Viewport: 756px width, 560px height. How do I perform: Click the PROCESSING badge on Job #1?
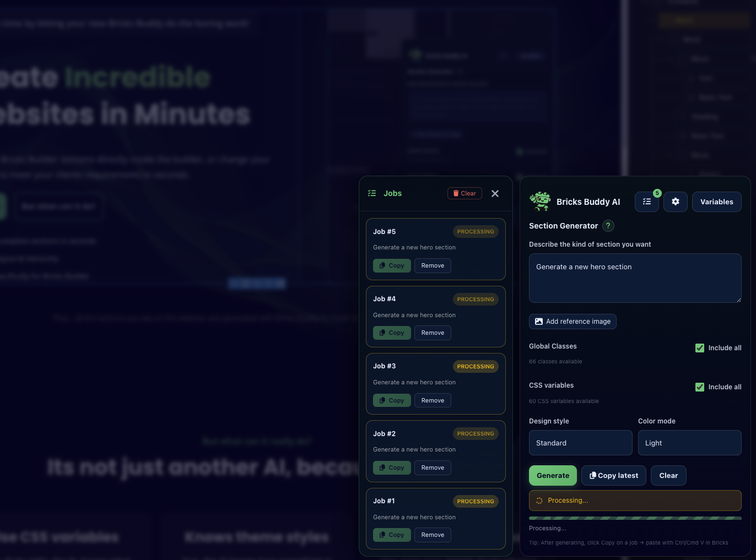click(476, 502)
